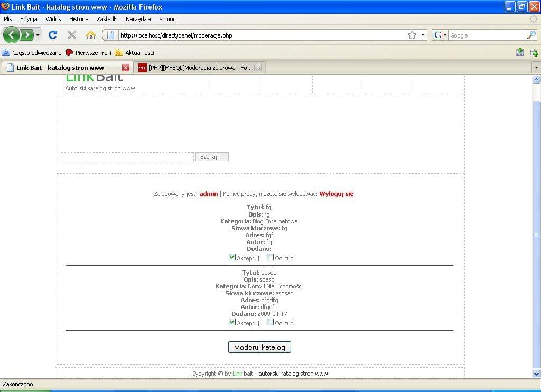The width and height of the screenshot is (541, 392).
Task: Click the vertical scrollbar thumb
Action: 537,235
